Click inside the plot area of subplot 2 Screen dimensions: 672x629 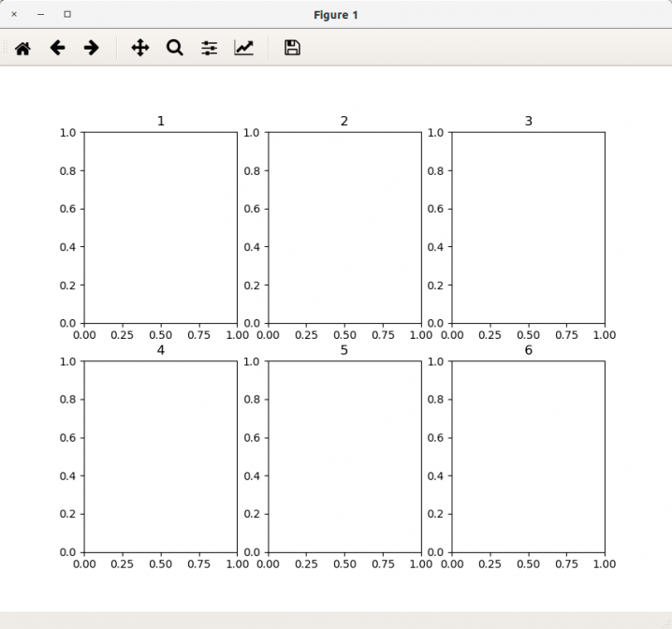(x=344, y=227)
